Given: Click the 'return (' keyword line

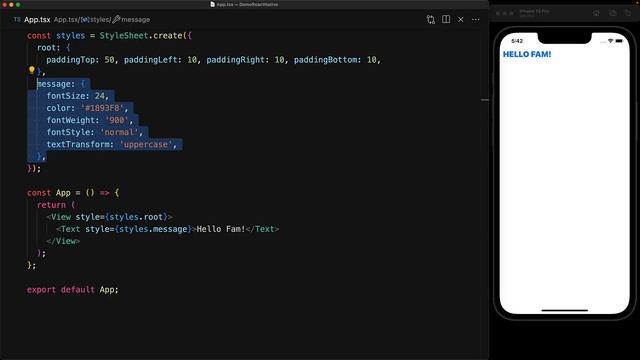Looking at the screenshot, I should (56, 205).
